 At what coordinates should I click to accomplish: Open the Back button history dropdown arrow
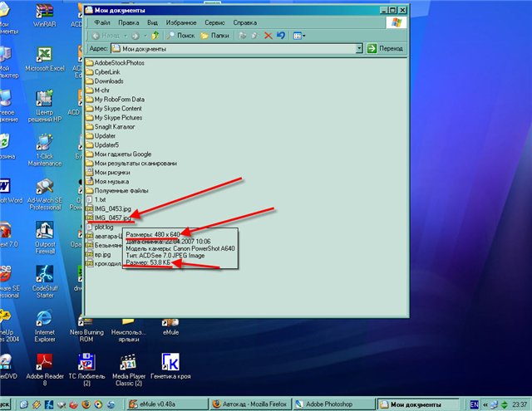126,36
